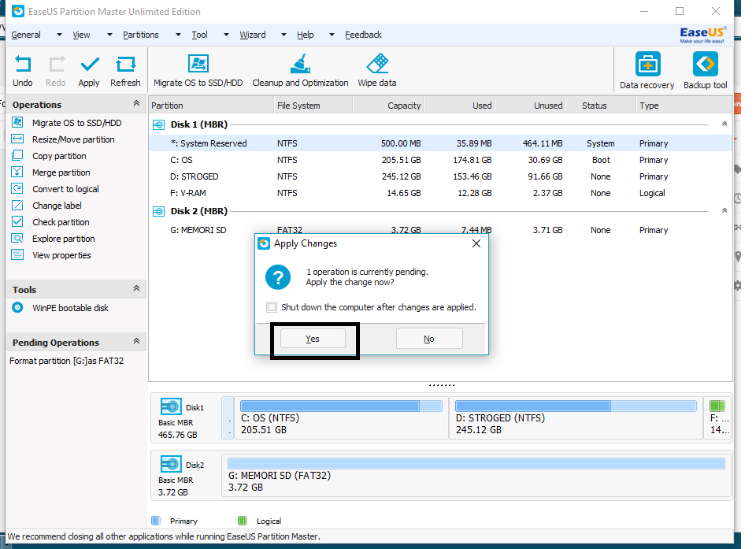Click the Apply checkmark icon

(89, 64)
